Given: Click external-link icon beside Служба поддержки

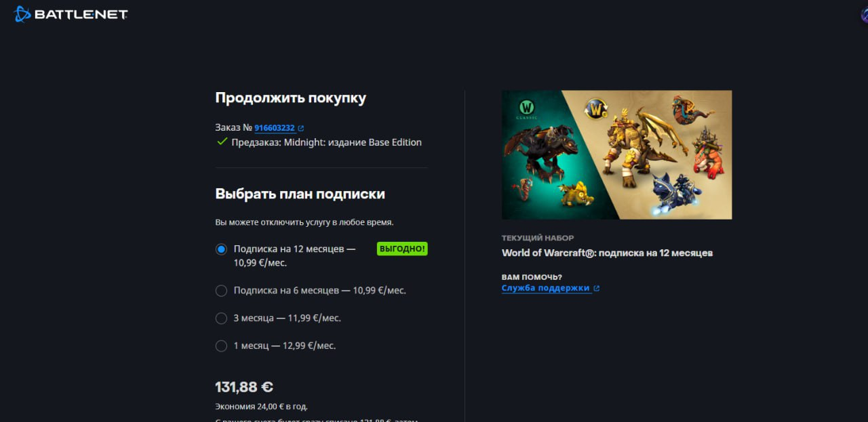Looking at the screenshot, I should click(597, 289).
